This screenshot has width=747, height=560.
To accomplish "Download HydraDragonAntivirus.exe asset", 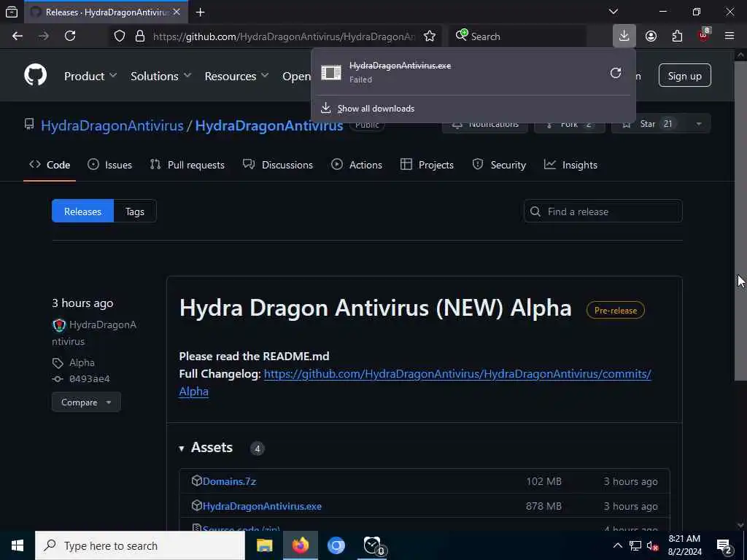I will coord(262,506).
